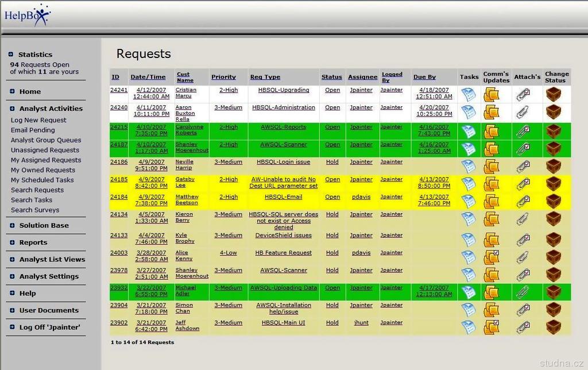Open My Scheduled Tasks
This screenshot has height=370, width=588.
coord(42,180)
